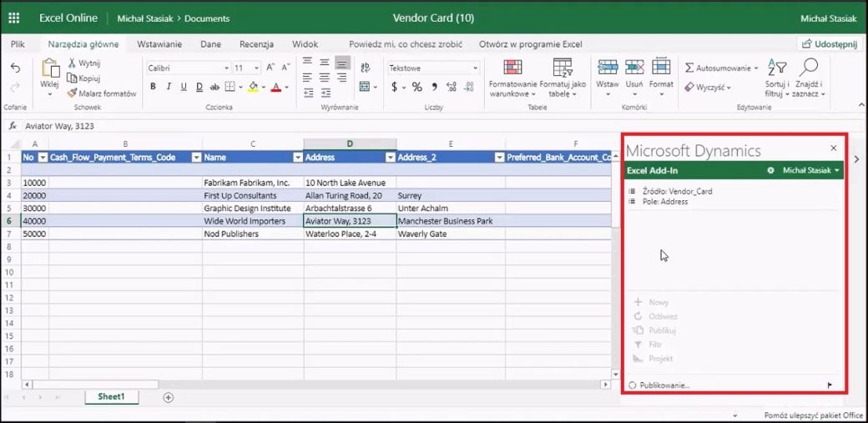Toggle italic formatting

point(169,87)
